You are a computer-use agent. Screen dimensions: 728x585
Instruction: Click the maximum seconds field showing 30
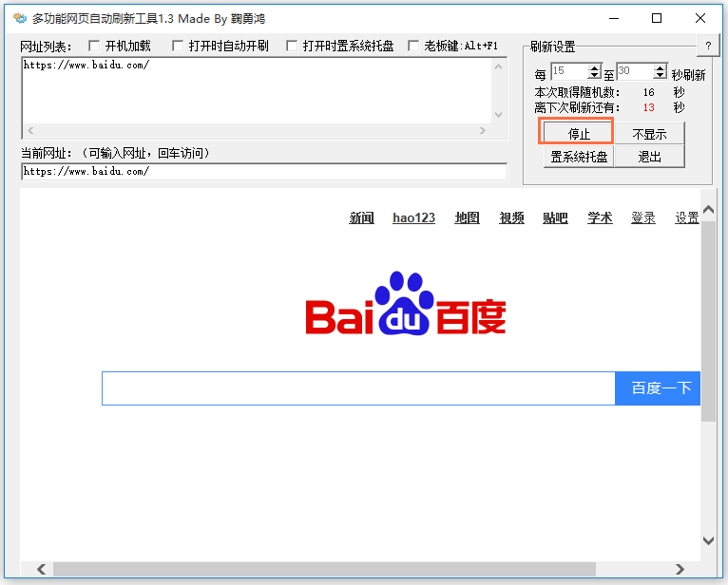click(635, 71)
